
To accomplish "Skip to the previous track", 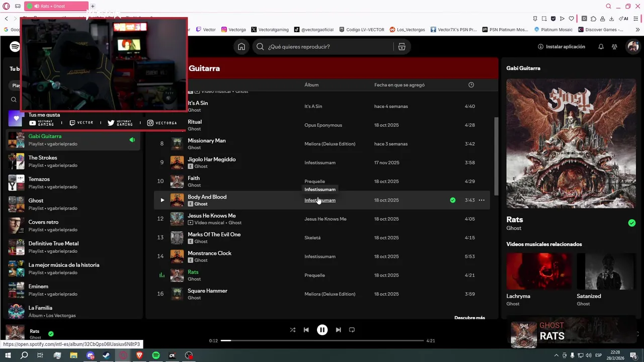I will tap(306, 330).
